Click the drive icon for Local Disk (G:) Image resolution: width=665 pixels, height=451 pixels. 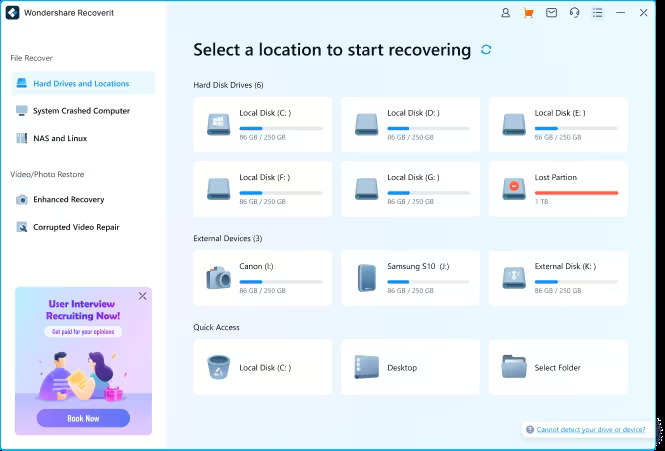click(x=366, y=189)
